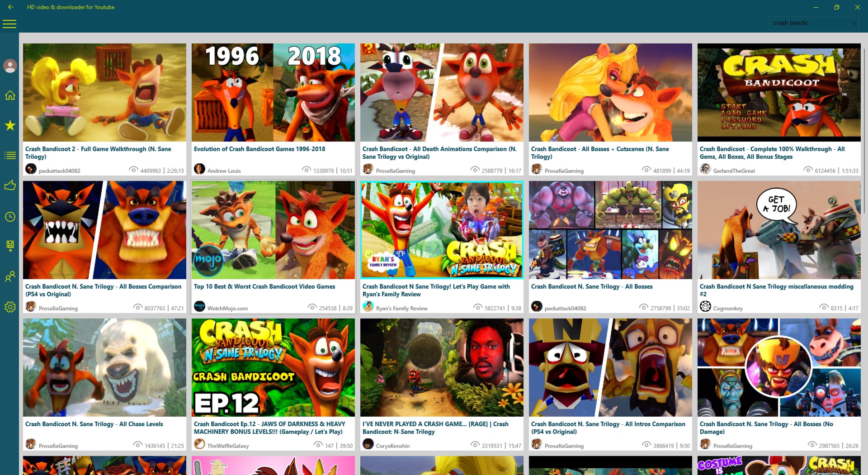The height and width of the screenshot is (475, 868).
Task: Open 'I'VE NEVER PLAYED A CRASH GAME' title
Action: click(x=435, y=428)
